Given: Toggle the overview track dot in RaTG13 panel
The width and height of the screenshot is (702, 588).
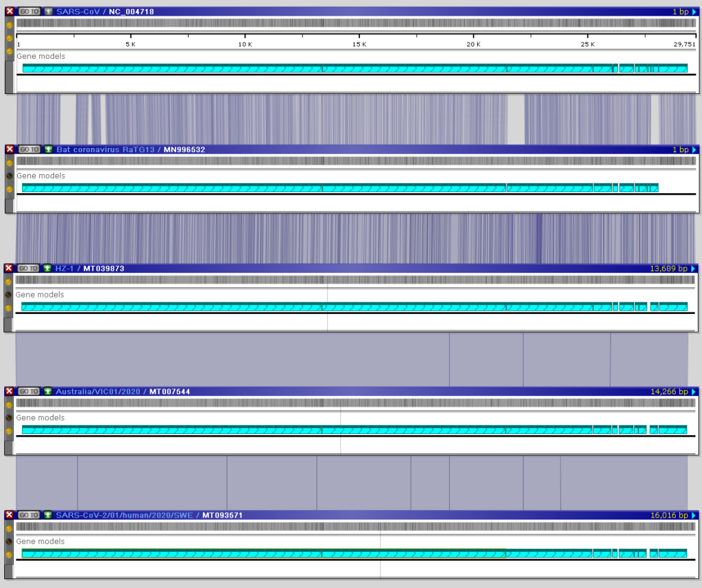Looking at the screenshot, I should click(10, 162).
